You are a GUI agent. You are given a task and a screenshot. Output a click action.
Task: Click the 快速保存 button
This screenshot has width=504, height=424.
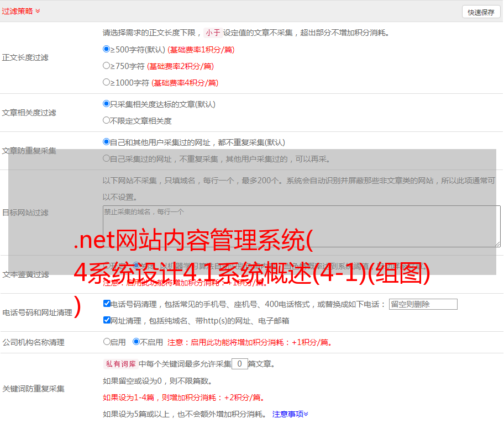pos(481,12)
